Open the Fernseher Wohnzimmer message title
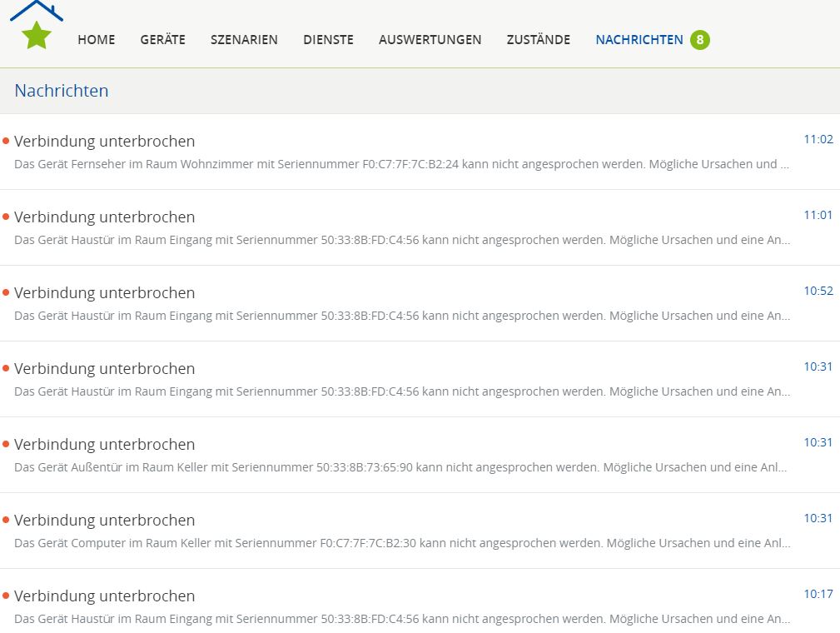This screenshot has width=840, height=633. [x=105, y=141]
